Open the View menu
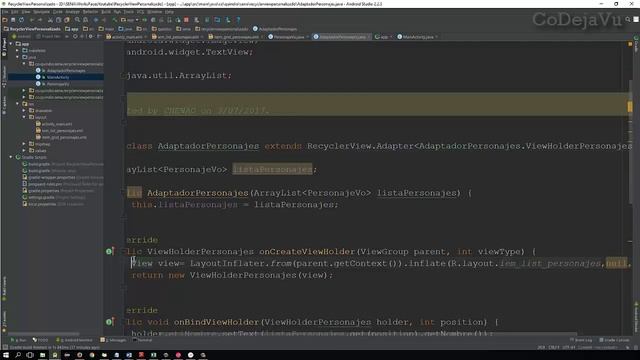Screen dimensions: 640x360 26,12
